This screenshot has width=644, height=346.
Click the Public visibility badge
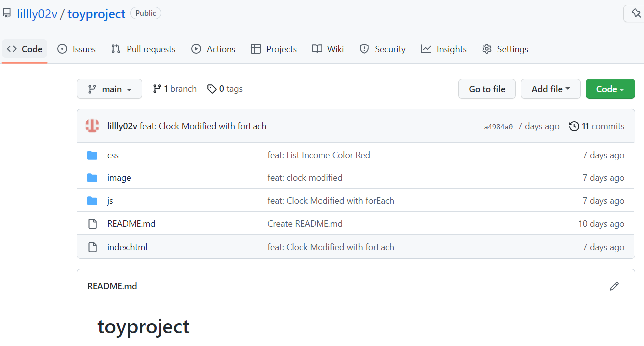[146, 13]
